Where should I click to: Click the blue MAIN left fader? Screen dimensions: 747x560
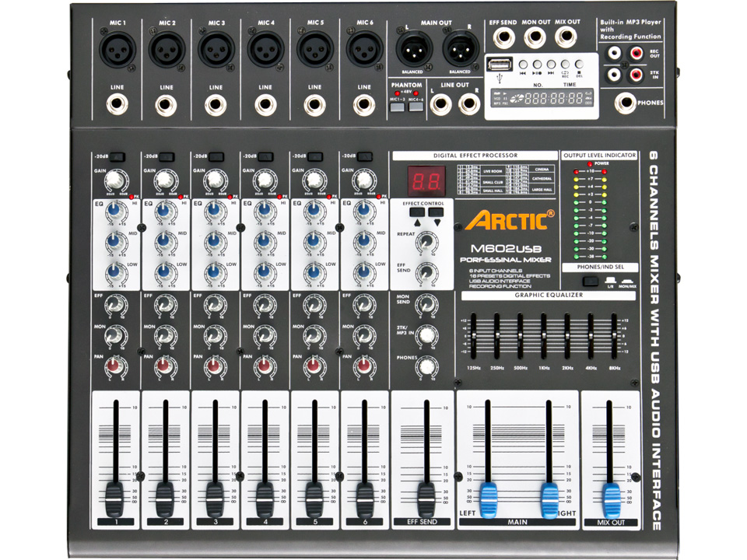click(488, 501)
